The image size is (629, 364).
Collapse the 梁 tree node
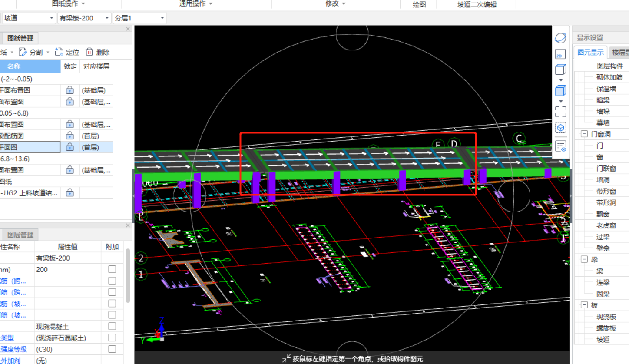coord(584,260)
